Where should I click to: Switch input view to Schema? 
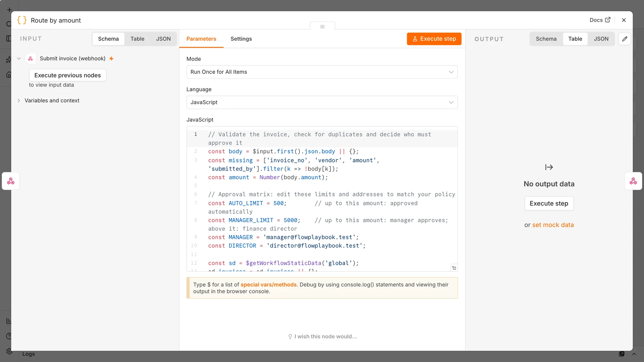108,39
